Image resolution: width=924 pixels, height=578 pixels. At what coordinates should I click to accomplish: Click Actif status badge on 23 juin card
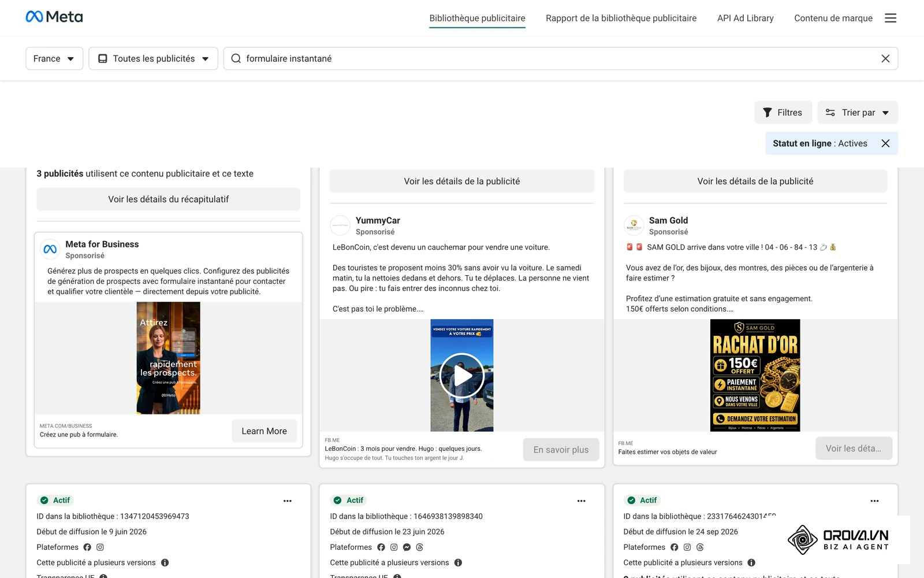348,501
